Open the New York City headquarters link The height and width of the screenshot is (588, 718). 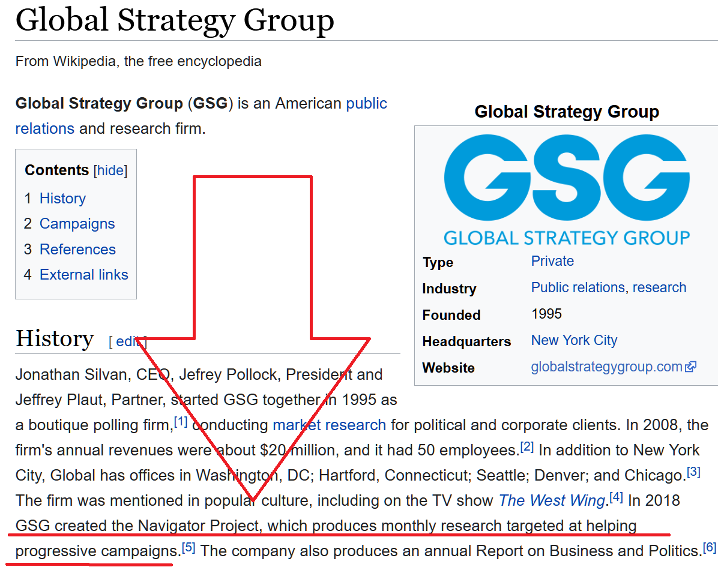click(x=574, y=340)
